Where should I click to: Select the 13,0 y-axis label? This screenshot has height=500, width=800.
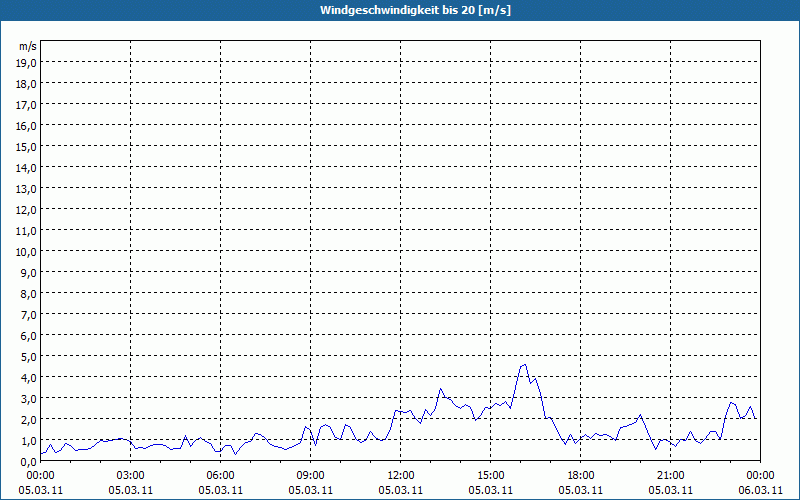coord(27,189)
